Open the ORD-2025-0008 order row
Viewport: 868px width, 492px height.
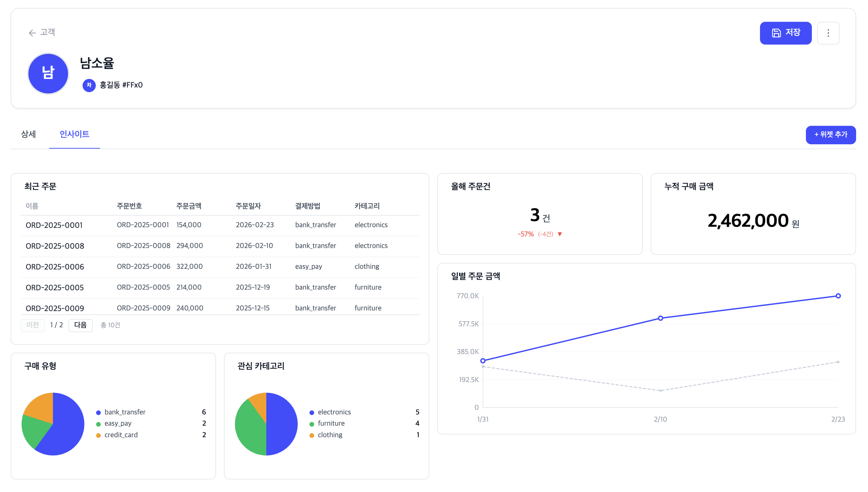click(55, 246)
